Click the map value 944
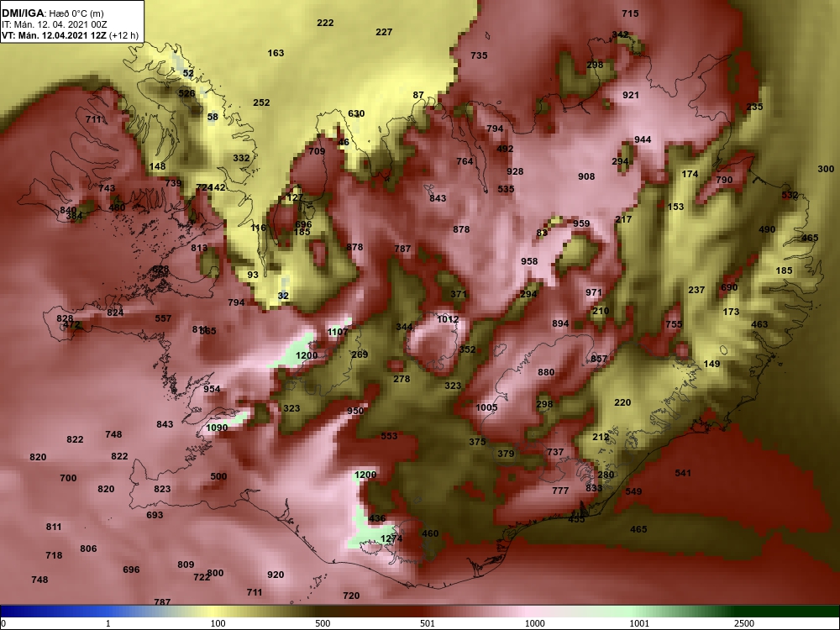The height and width of the screenshot is (630, 840). [643, 139]
